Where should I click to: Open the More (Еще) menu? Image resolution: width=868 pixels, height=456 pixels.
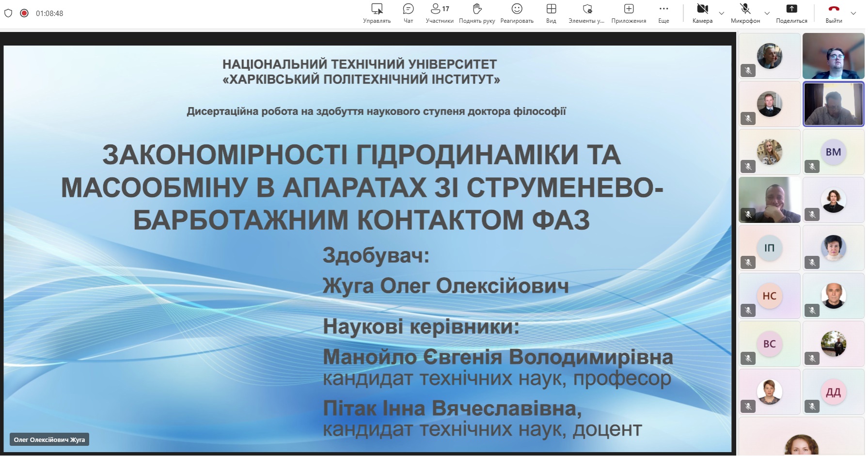tap(663, 13)
